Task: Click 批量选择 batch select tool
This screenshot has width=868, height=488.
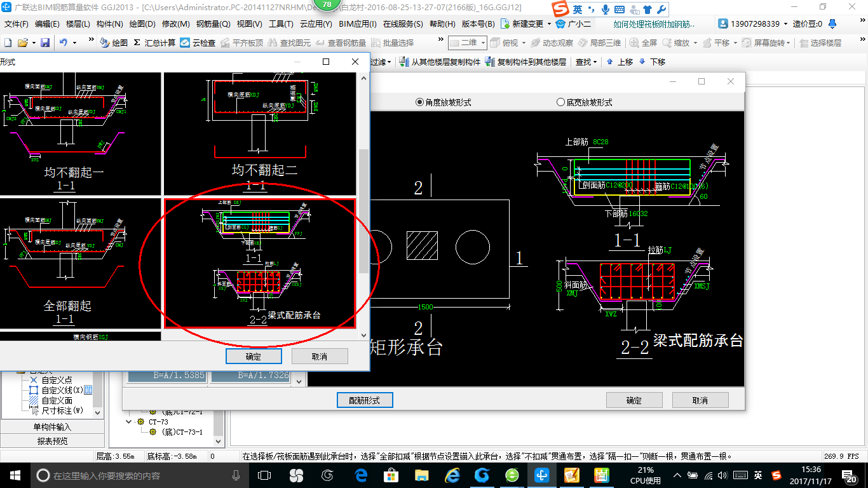Action: tap(392, 43)
